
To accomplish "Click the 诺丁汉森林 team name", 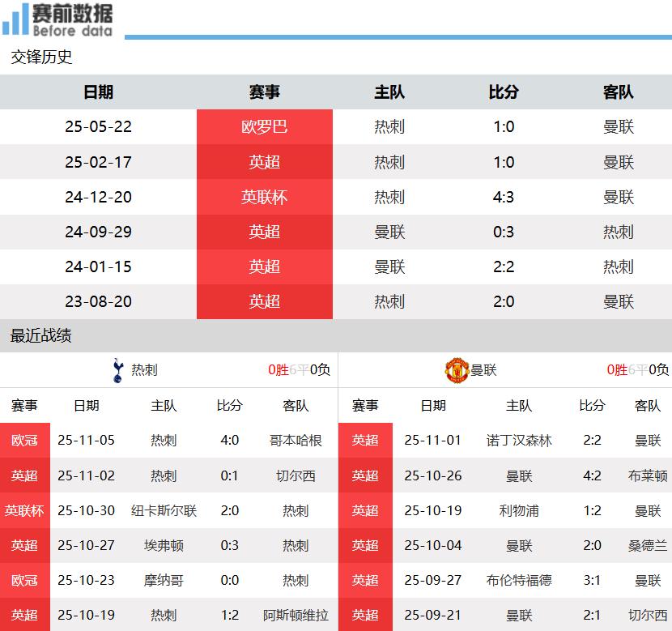I will click(x=519, y=441).
